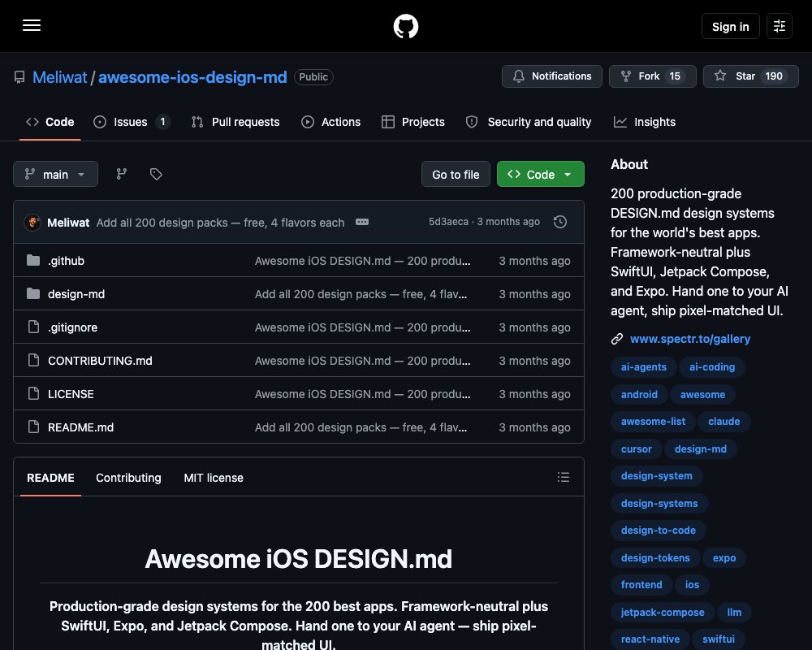Image resolution: width=812 pixels, height=650 pixels.
Task: Select the design-md topic tag
Action: pyautogui.click(x=701, y=448)
